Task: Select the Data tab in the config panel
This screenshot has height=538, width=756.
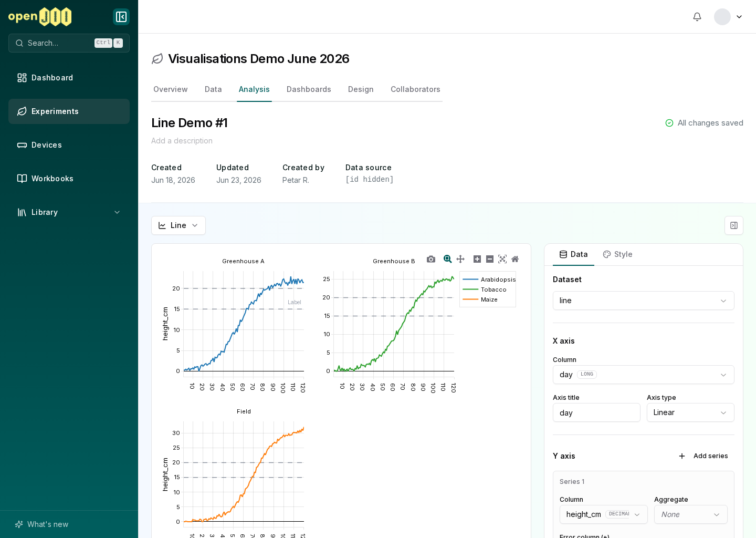Action: [x=573, y=254]
